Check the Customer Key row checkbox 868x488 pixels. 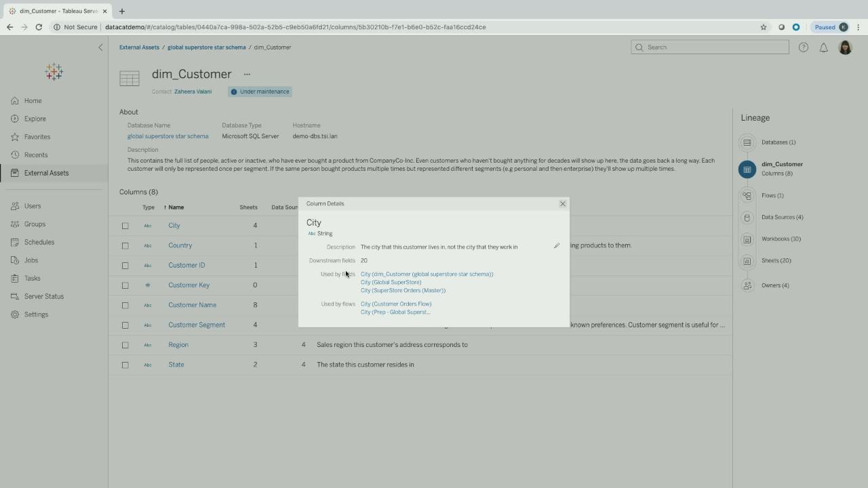point(125,285)
